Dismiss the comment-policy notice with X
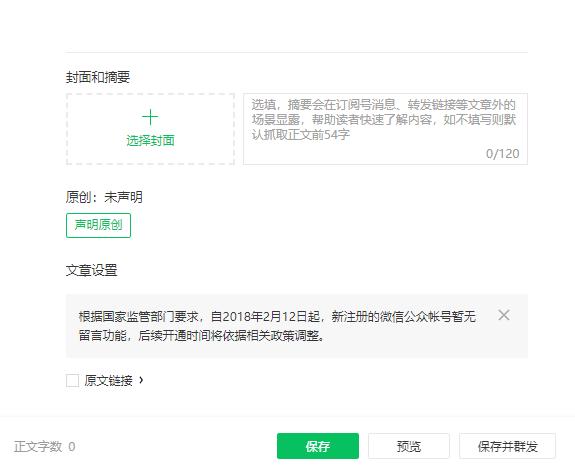The height and width of the screenshot is (467, 575). click(504, 315)
